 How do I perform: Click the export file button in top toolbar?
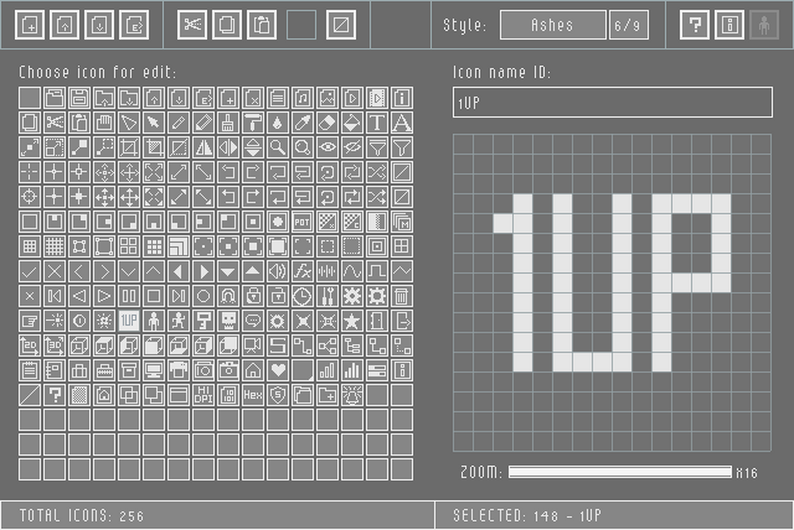coord(134,25)
